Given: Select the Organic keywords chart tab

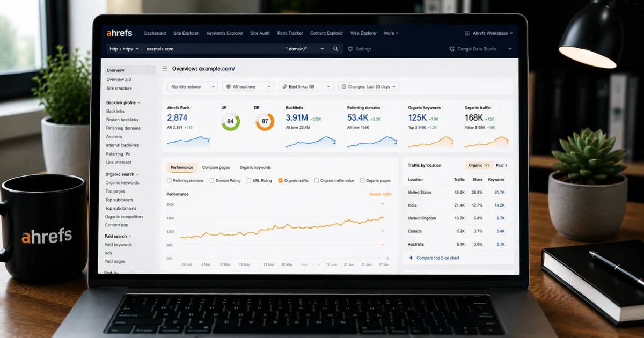Looking at the screenshot, I should [x=255, y=167].
